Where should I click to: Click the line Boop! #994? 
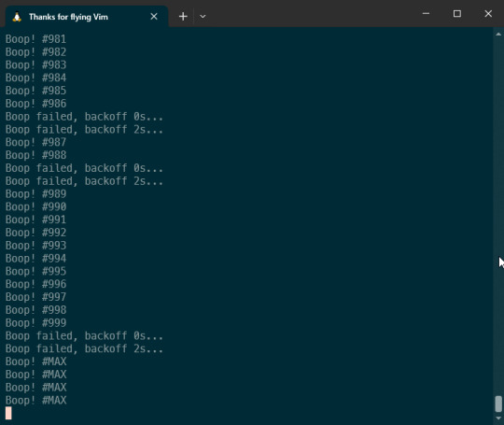(x=36, y=259)
